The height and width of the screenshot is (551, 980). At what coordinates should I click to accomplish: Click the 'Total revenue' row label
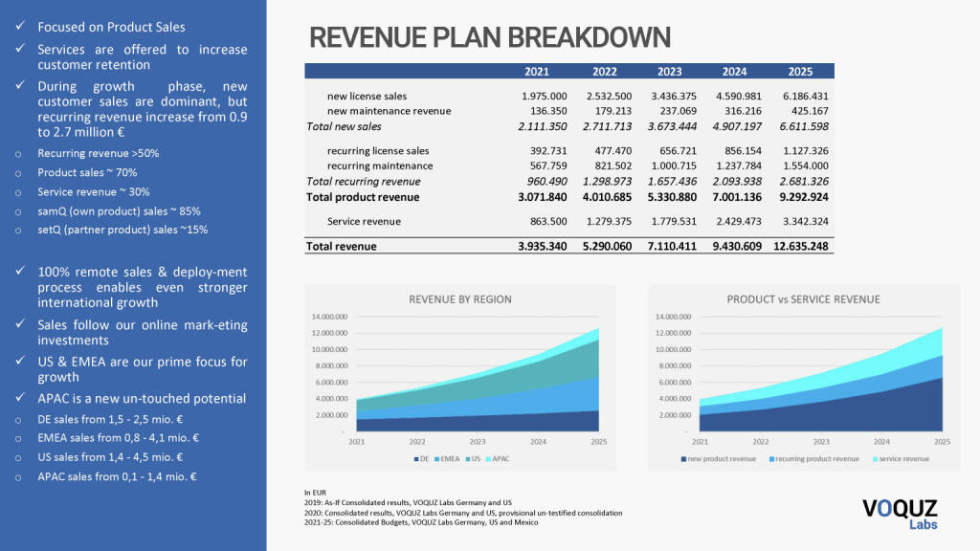pos(341,246)
